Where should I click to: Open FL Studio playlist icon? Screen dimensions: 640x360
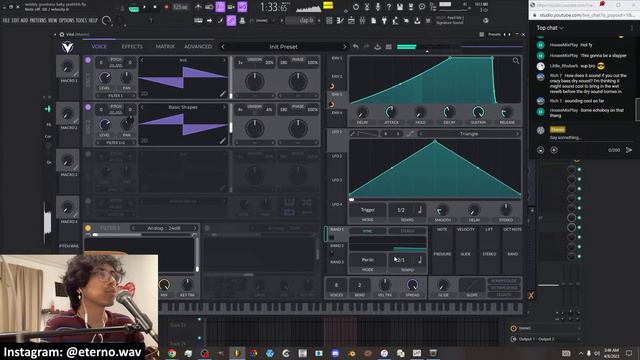[x=329, y=20]
